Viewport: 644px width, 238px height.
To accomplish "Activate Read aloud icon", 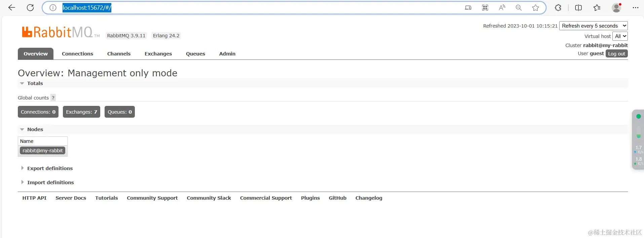I will click(502, 8).
